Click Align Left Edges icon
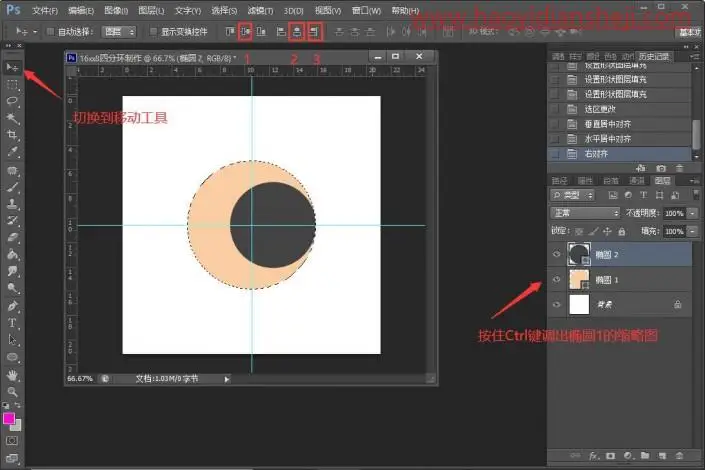The width and height of the screenshot is (705, 470). (281, 31)
